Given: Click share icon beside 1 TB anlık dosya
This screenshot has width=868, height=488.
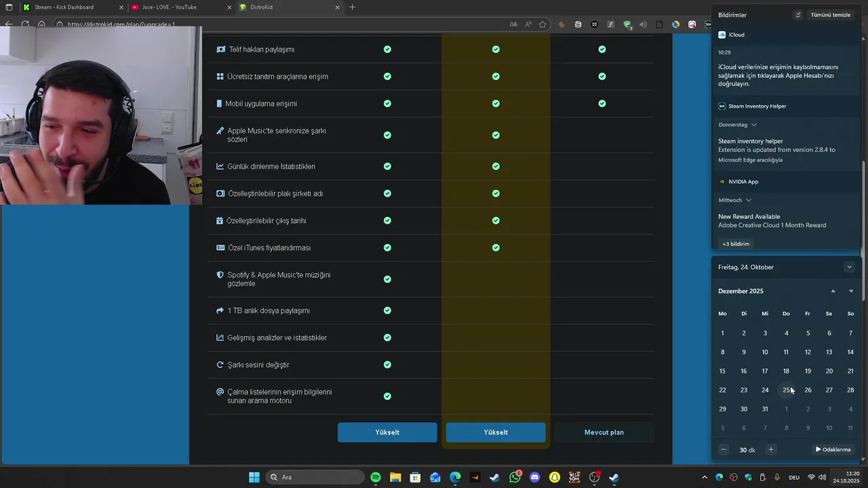Looking at the screenshot, I should [220, 310].
